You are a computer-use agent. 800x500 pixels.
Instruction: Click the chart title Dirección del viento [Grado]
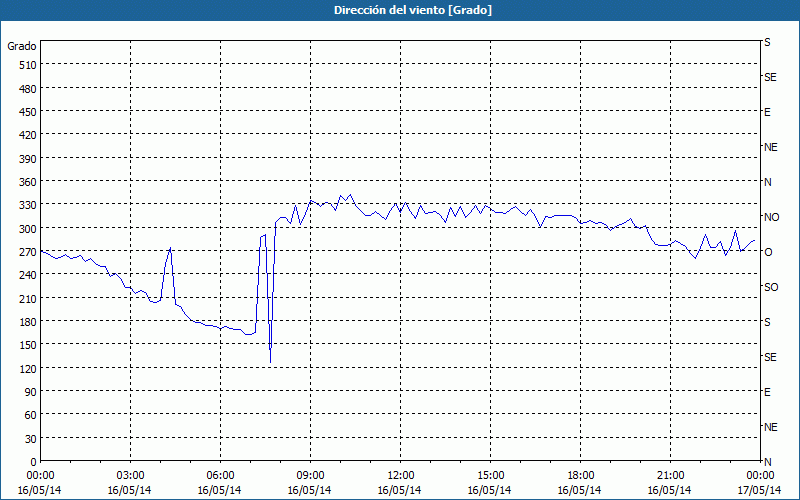413,10
